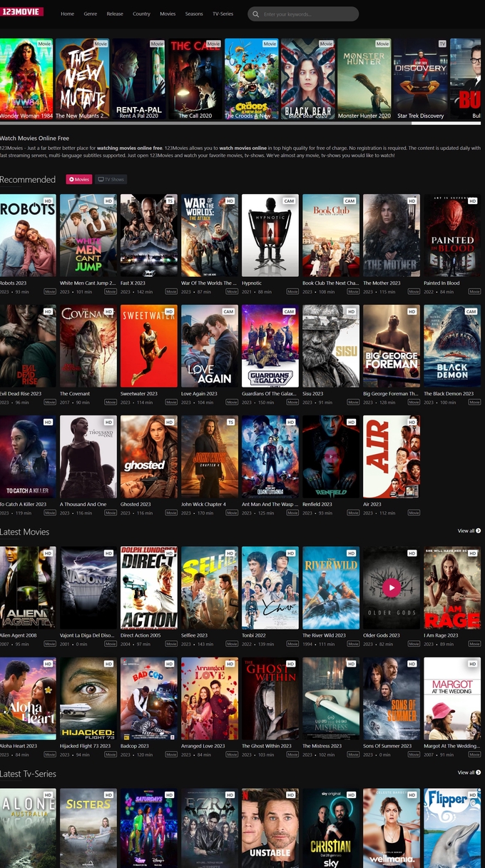This screenshot has height=868, width=485.
Task: Open the Country menu
Action: pyautogui.click(x=141, y=14)
